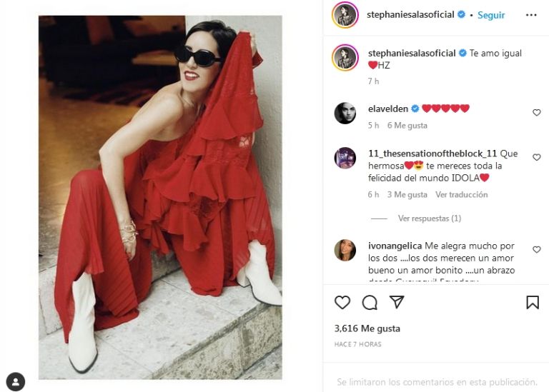Image resolution: width=549 pixels, height=392 pixels.
Task: Open 11_thesensationoftheblock_11 username link
Action: [x=432, y=154]
